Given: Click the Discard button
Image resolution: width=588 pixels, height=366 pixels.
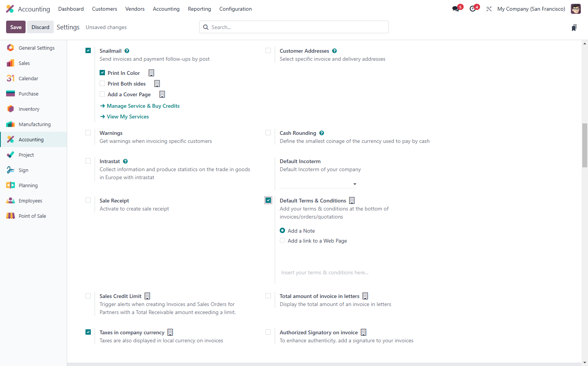Looking at the screenshot, I should (x=40, y=27).
